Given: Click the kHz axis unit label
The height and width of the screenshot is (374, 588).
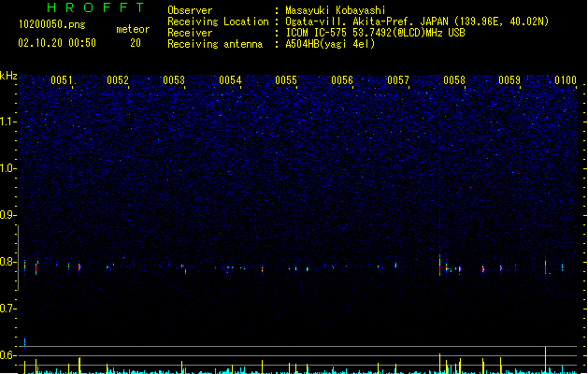Looking at the screenshot, I should click(8, 76).
